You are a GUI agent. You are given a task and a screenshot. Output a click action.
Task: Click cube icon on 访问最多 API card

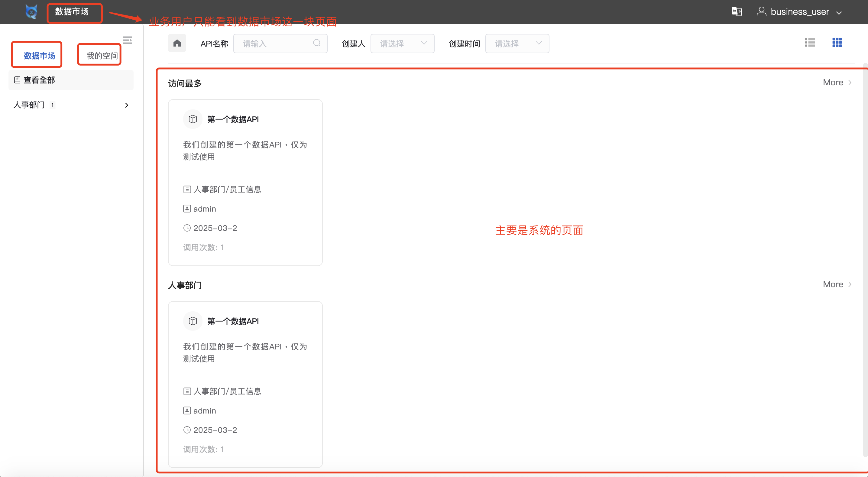pyautogui.click(x=193, y=119)
